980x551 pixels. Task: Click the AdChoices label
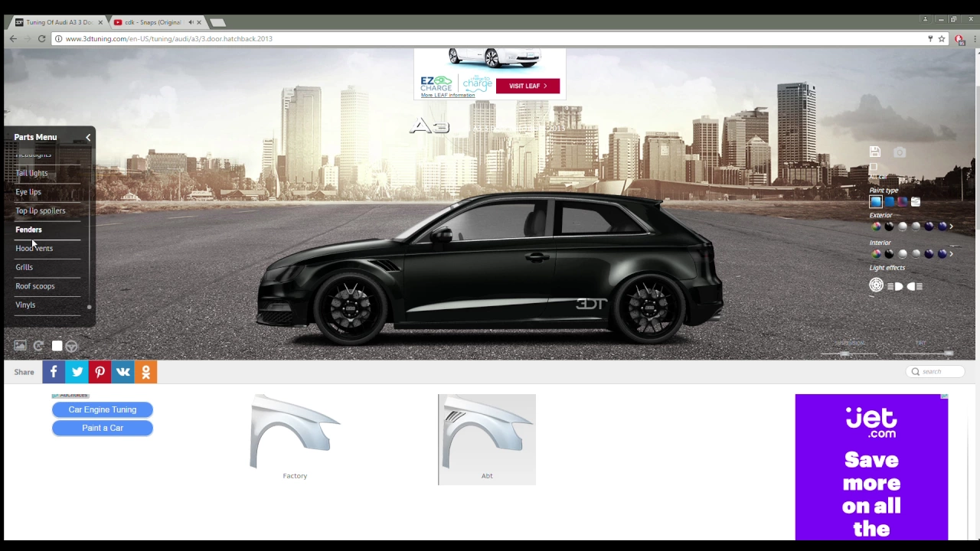tap(70, 395)
